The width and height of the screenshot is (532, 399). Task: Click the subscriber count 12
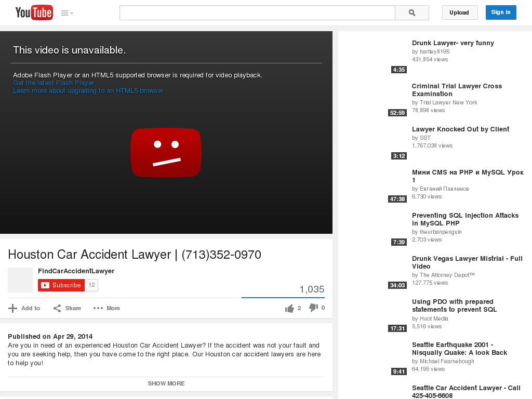(91, 285)
